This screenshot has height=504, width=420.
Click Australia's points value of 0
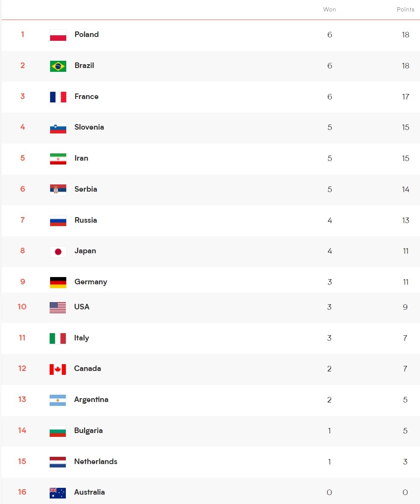(x=405, y=493)
